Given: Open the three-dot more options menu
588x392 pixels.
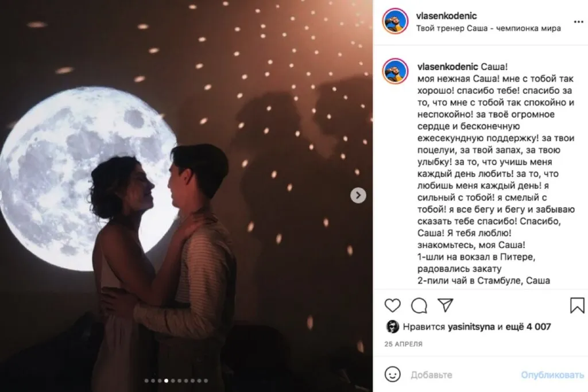Looking at the screenshot, I should tap(579, 22).
